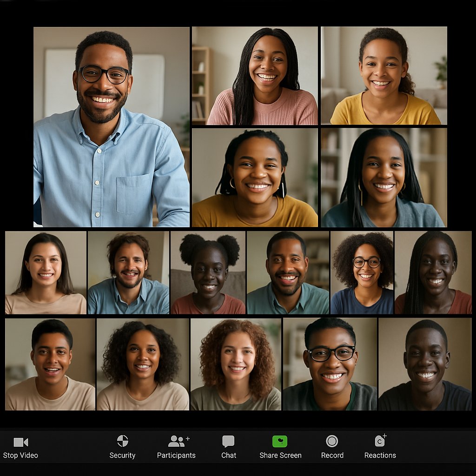476x476 pixels.
Task: Select video of woman in gray-blue top beside bookshelf
Action: pyautogui.click(x=384, y=178)
